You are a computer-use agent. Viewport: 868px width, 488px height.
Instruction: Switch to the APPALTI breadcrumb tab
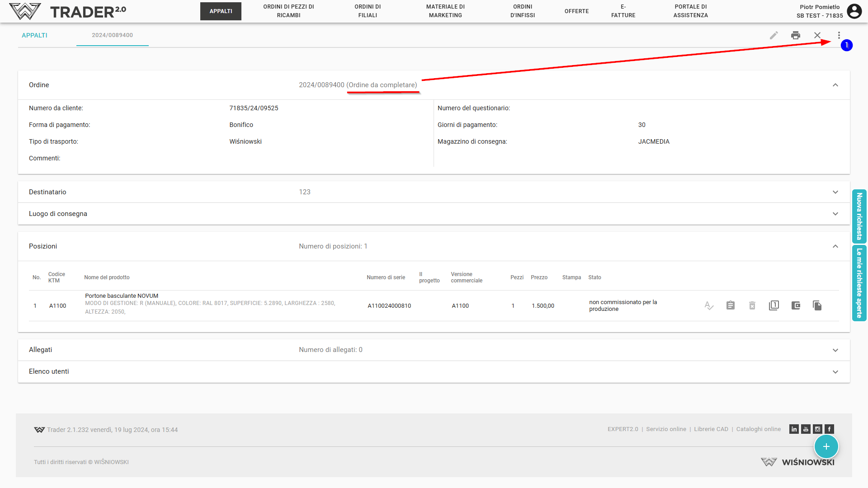coord(34,35)
